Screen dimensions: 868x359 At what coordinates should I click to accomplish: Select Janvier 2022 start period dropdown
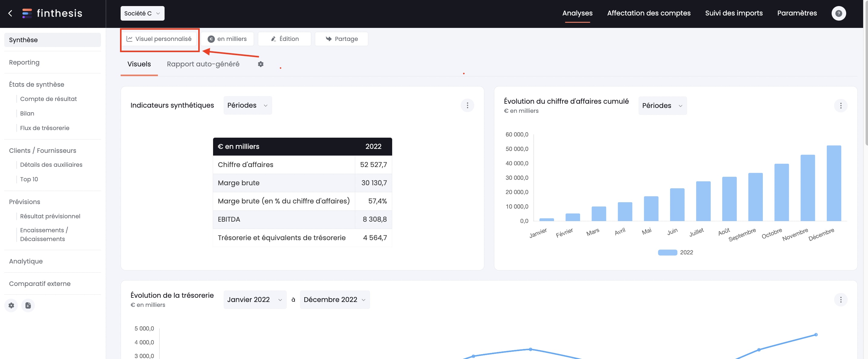(x=255, y=299)
